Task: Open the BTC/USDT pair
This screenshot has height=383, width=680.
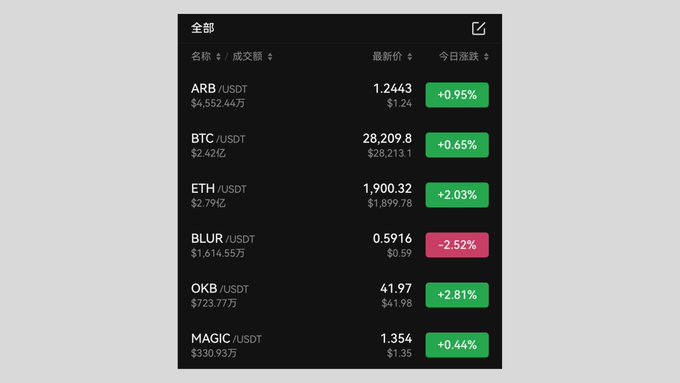Action: (340, 145)
